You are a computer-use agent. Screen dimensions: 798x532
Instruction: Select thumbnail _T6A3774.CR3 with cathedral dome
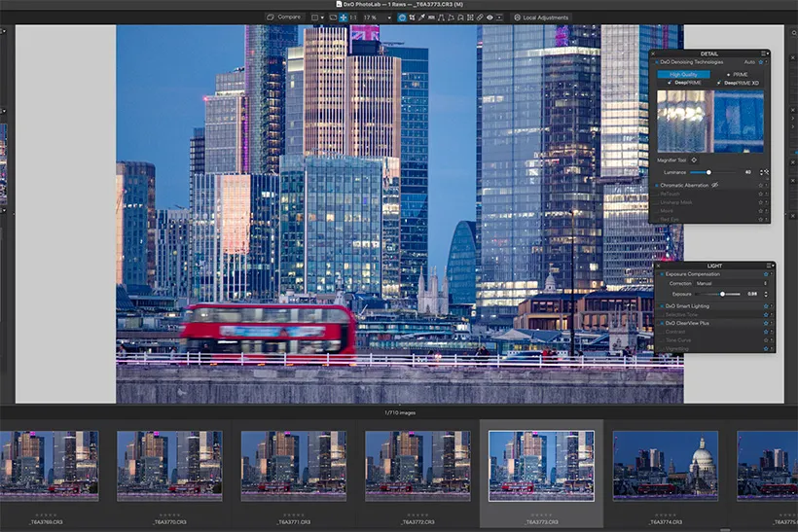[x=666, y=467]
